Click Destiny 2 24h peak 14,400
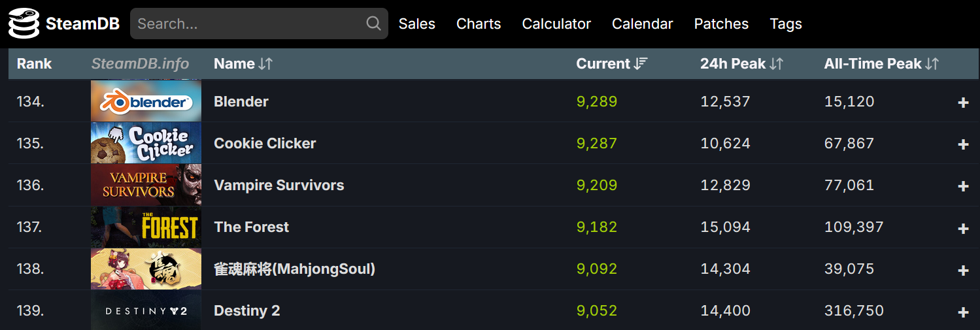This screenshot has height=330, width=980. 725,310
